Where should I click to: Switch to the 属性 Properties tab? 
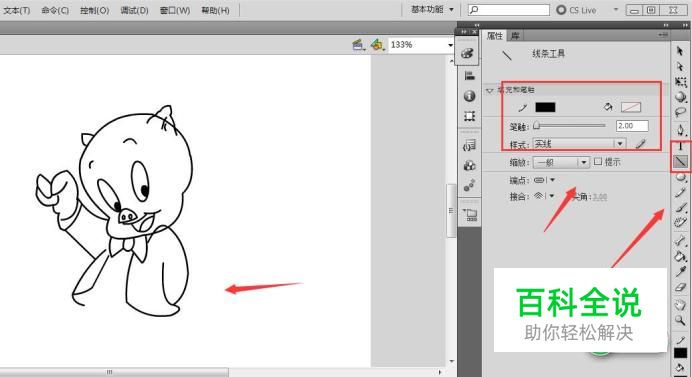click(x=494, y=36)
